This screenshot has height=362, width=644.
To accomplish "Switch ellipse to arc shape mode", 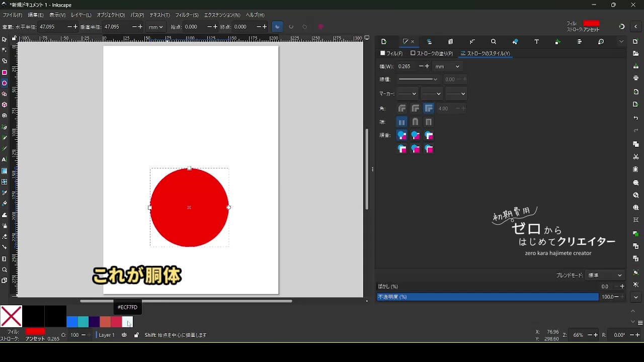I will click(x=291, y=27).
